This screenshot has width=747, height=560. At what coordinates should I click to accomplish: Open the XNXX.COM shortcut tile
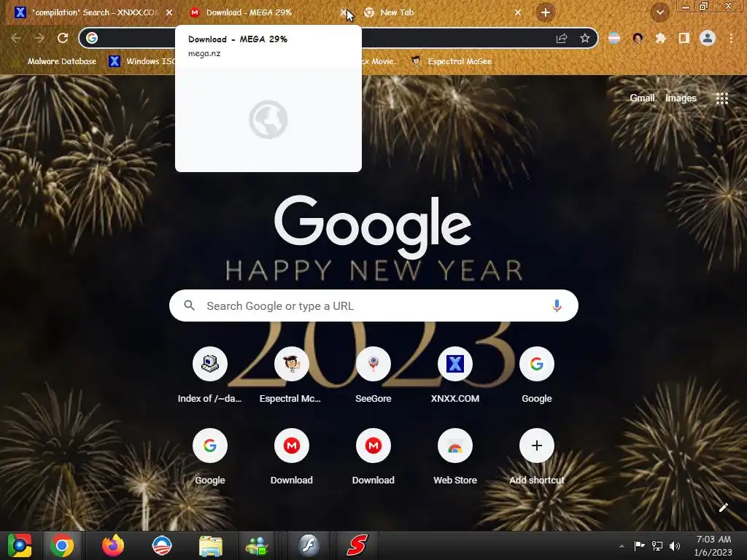point(455,376)
